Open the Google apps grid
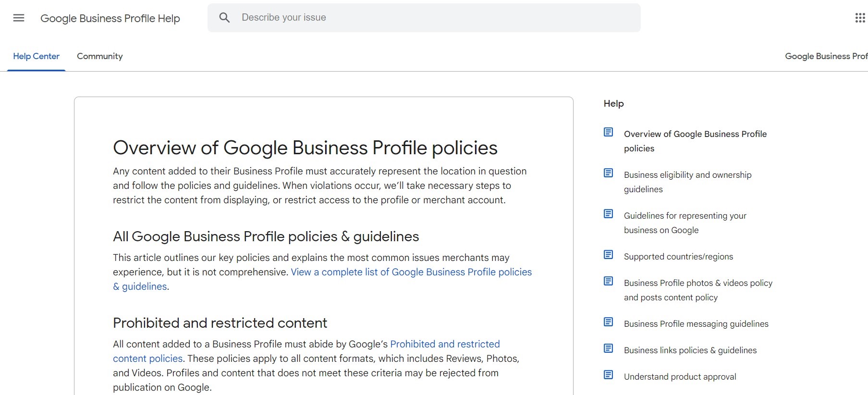Image resolution: width=868 pixels, height=395 pixels. pyautogui.click(x=860, y=18)
